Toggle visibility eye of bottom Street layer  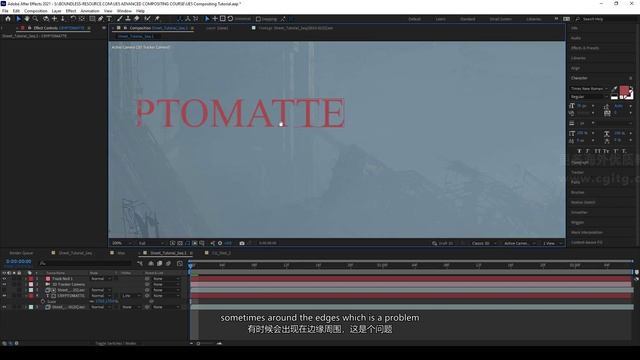(x=4, y=307)
